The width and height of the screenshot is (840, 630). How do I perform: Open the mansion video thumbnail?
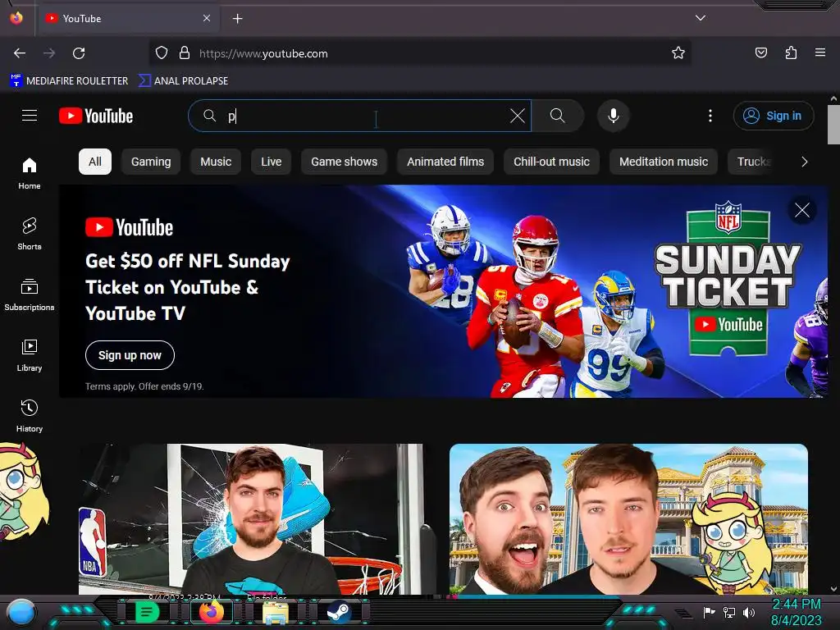[628, 518]
